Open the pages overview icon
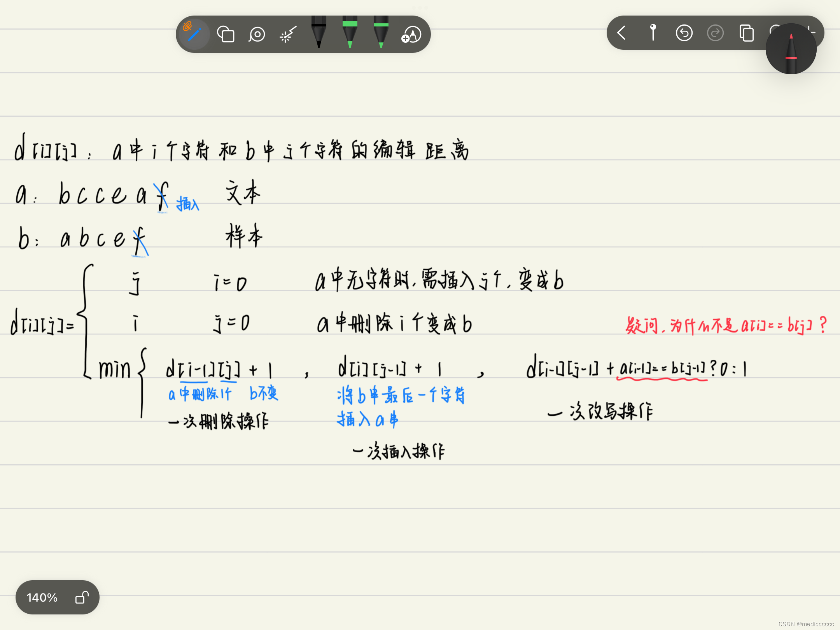Viewport: 840px width, 630px height. click(x=746, y=33)
